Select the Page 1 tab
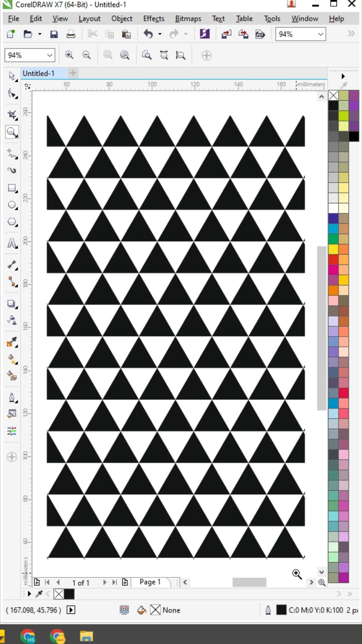This screenshot has height=644, width=362. [x=150, y=582]
